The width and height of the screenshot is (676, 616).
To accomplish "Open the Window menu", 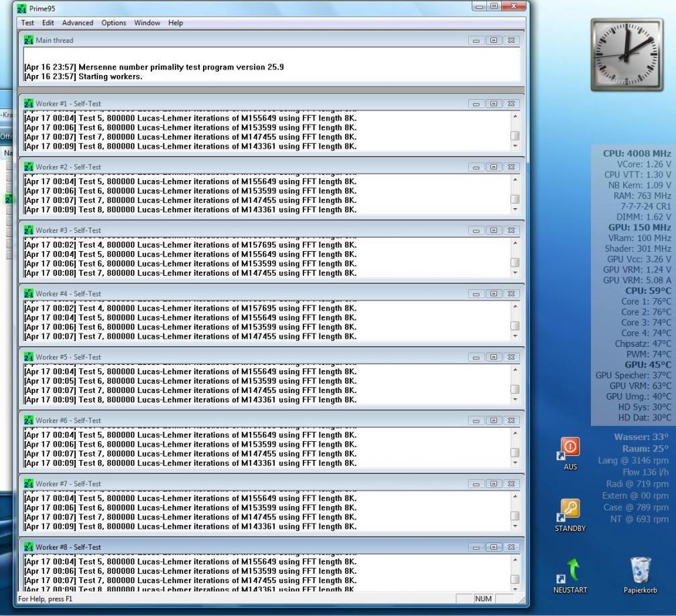I will 147,23.
